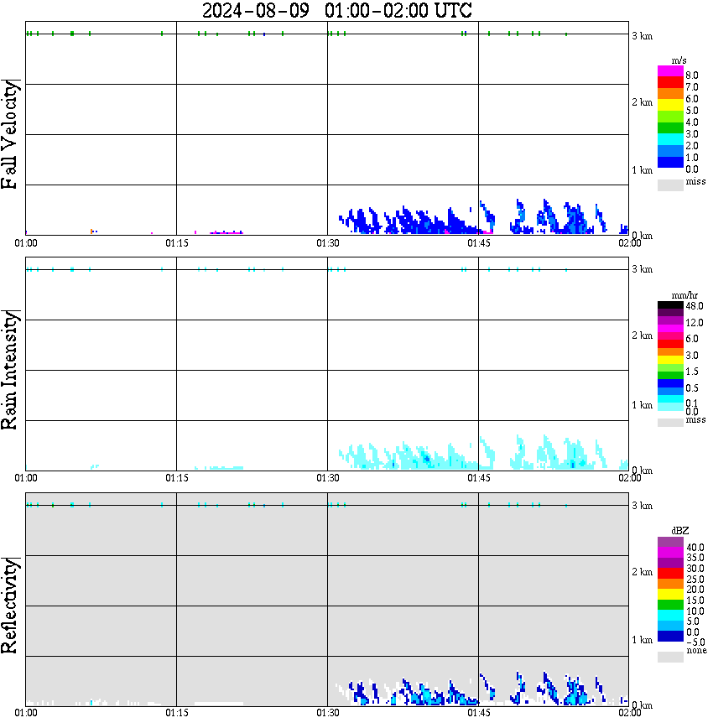Click the pink 6.0 swatch in mm/hr legend
The height and width of the screenshot is (728, 713).
click(x=670, y=336)
